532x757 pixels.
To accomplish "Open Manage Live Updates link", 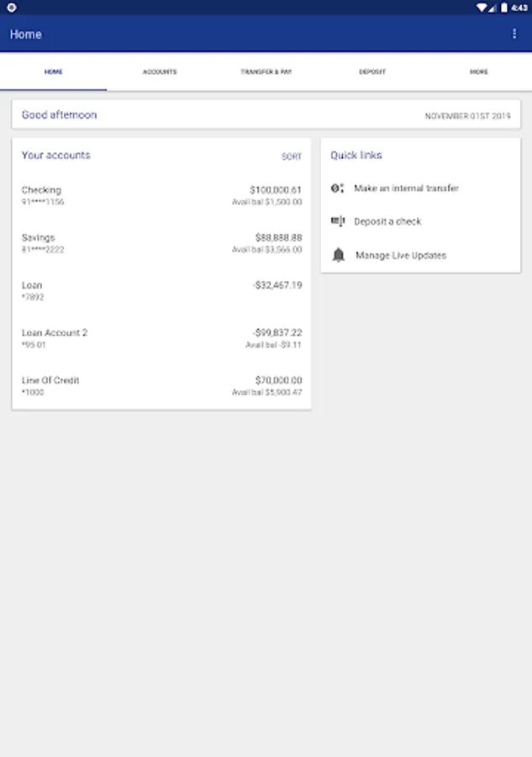I will click(401, 255).
